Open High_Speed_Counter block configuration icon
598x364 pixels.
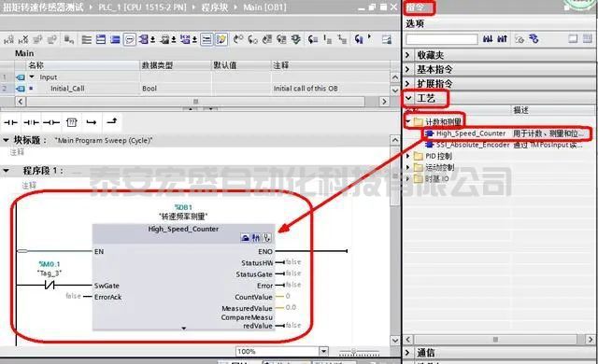click(x=245, y=238)
